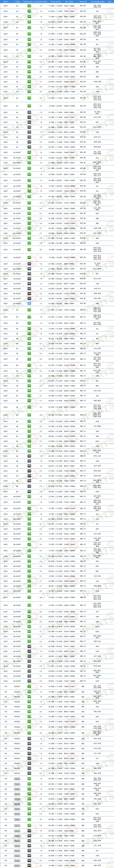Click the petrol icon in the A6 AVANT ARE, BES row
This screenshot has width=114, height=868.
pos(29,586)
